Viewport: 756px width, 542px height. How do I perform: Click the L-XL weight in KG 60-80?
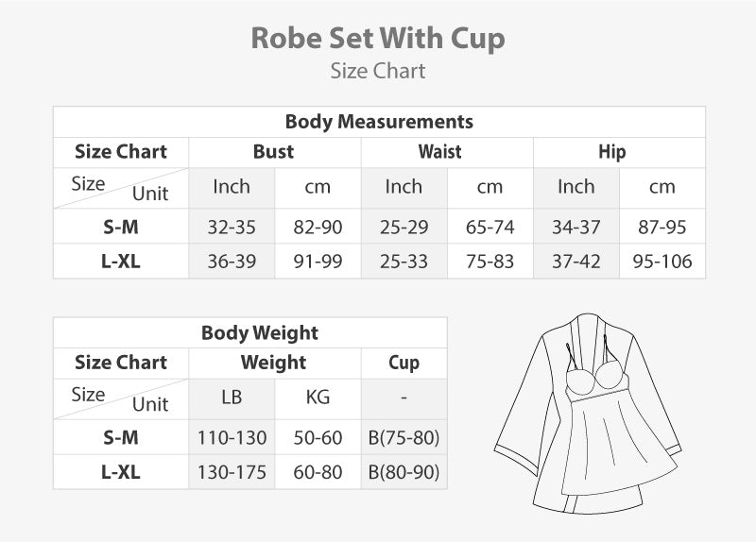coord(318,472)
